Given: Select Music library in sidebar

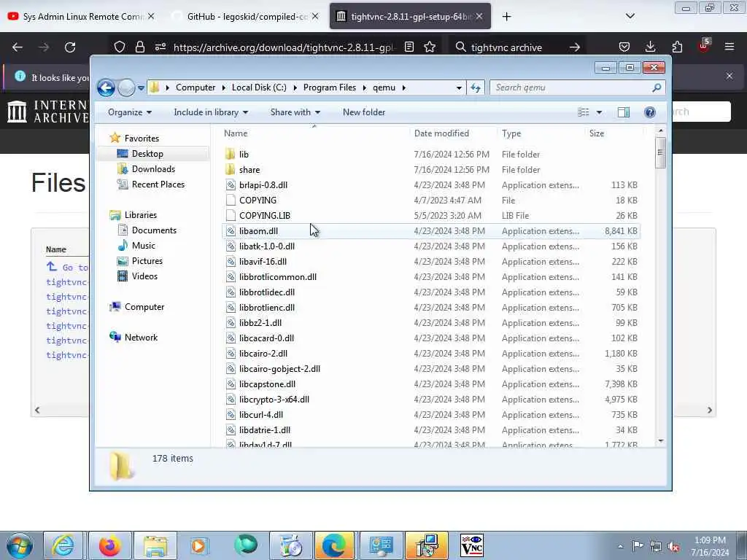Looking at the screenshot, I should tap(143, 246).
